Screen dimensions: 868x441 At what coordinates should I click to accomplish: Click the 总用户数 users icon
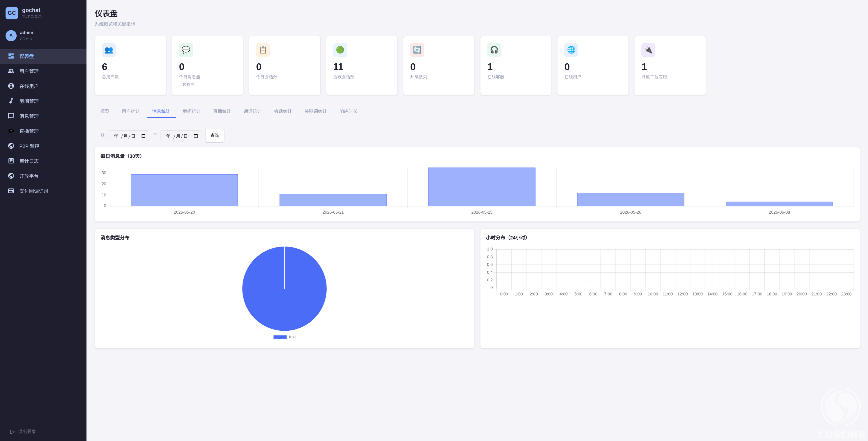109,50
